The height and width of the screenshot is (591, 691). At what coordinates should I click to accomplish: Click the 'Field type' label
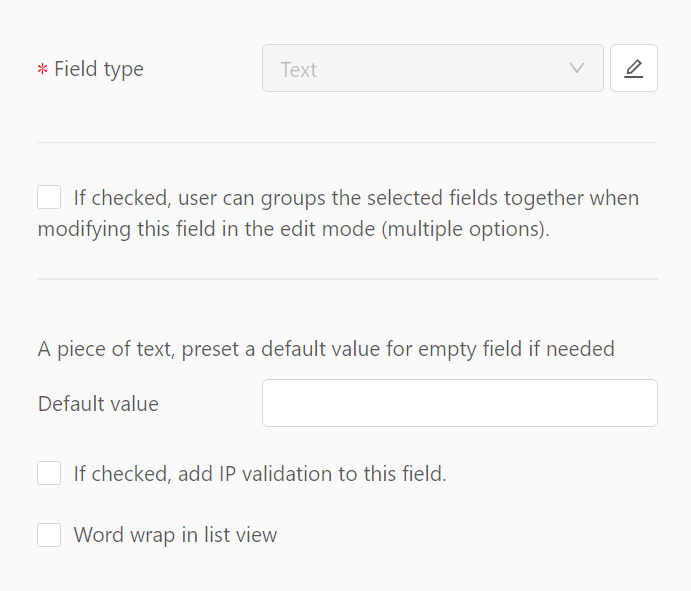point(99,70)
